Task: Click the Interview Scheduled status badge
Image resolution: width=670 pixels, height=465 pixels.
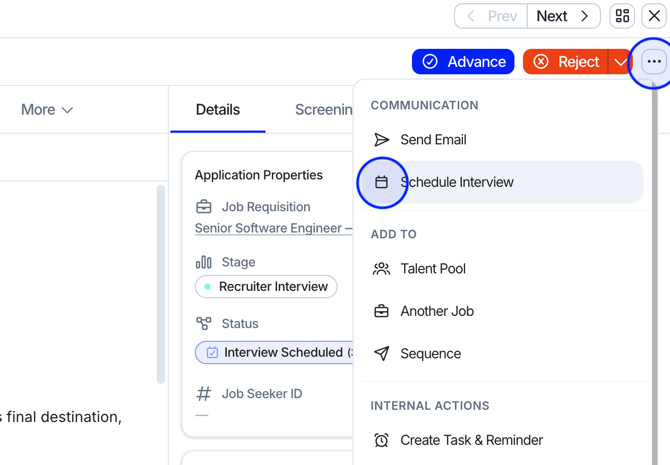Action: pyautogui.click(x=275, y=353)
